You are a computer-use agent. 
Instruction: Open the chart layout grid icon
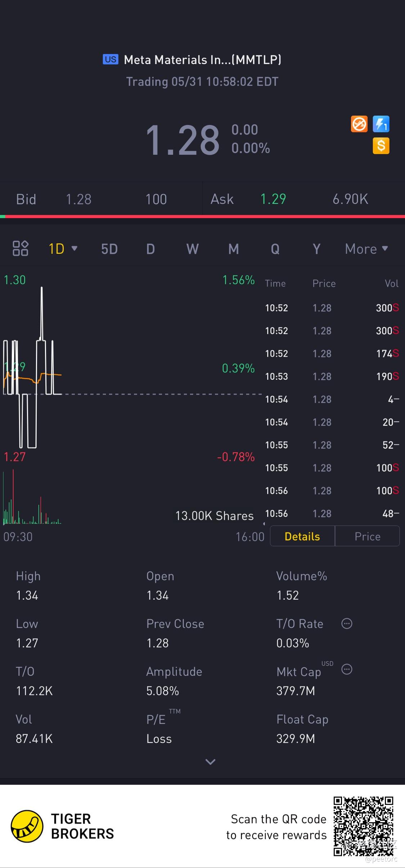coord(20,248)
